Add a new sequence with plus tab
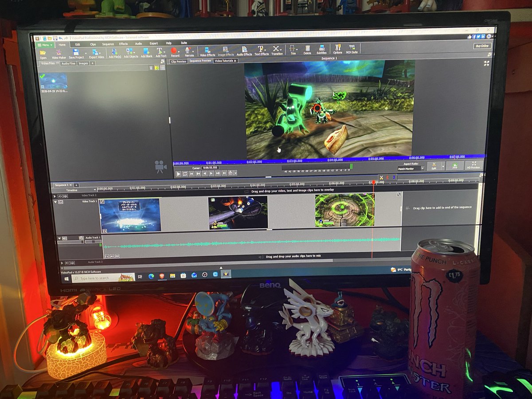 point(76,184)
